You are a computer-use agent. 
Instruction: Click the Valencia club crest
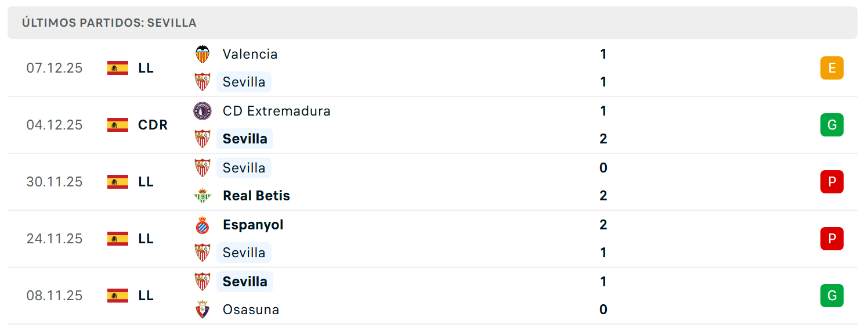tap(202, 54)
